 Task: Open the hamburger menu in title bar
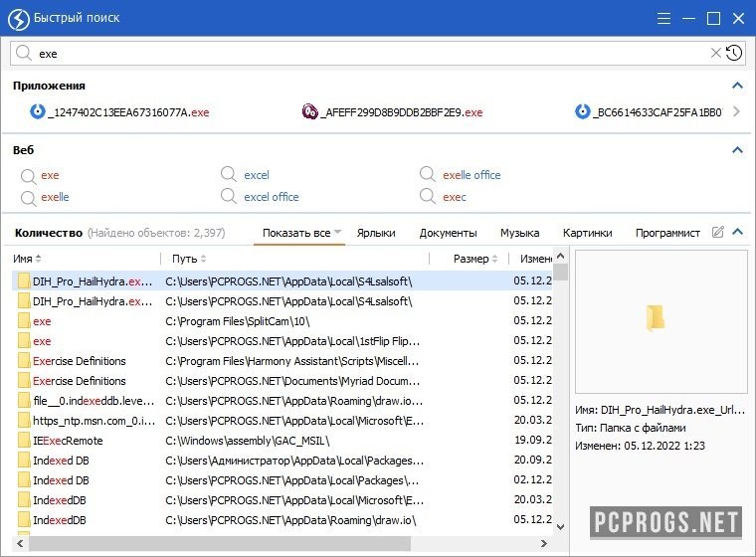(663, 18)
